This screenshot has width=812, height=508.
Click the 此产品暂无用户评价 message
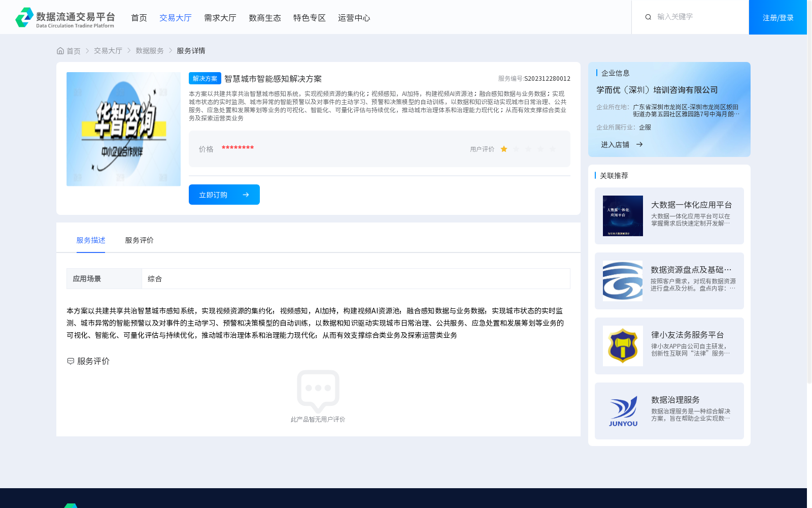pos(318,420)
